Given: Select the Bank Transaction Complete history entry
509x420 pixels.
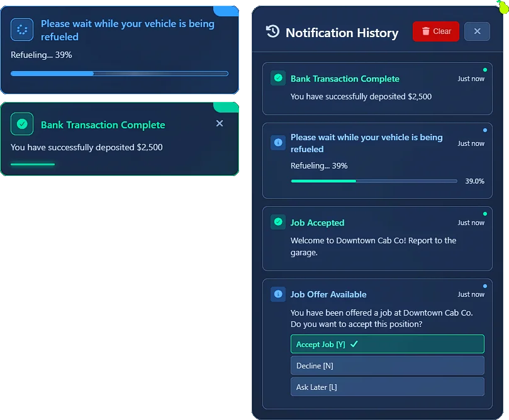Looking at the screenshot, I should [x=378, y=87].
